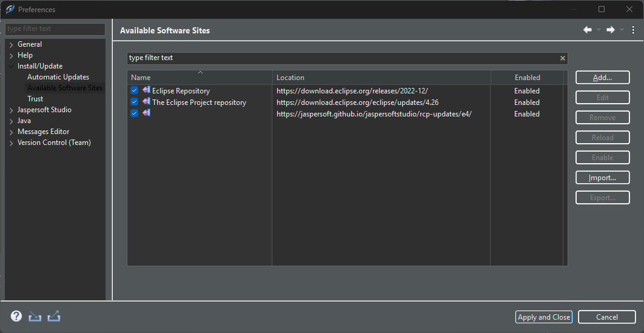Uncheck The Eclipse Project repository checkbox
The width and height of the screenshot is (644, 333).
[x=134, y=102]
